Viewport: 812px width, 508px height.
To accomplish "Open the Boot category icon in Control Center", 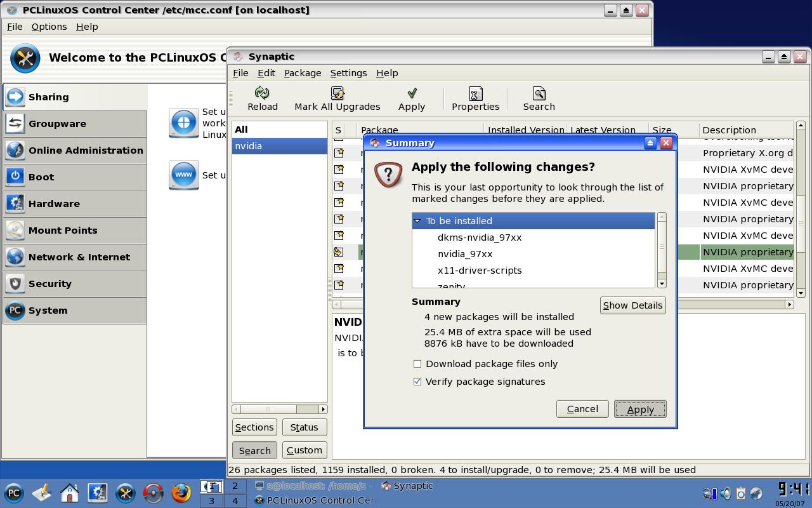I will [15, 177].
